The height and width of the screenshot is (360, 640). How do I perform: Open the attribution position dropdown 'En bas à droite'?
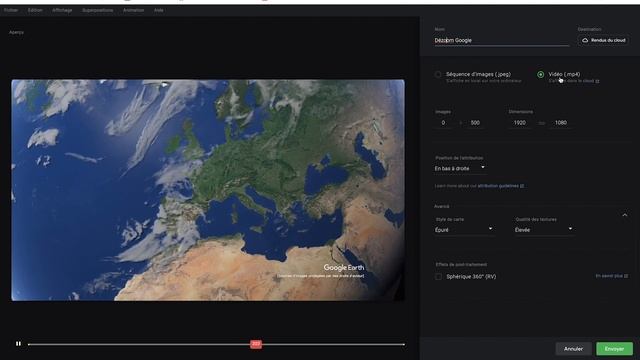tap(460, 168)
